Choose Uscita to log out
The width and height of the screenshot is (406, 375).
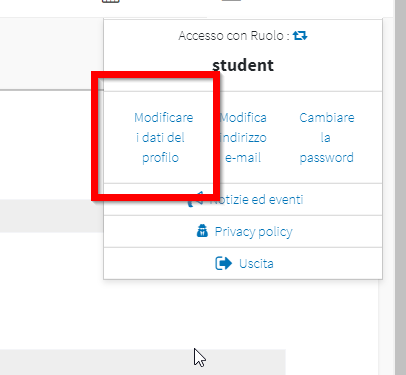tap(256, 264)
